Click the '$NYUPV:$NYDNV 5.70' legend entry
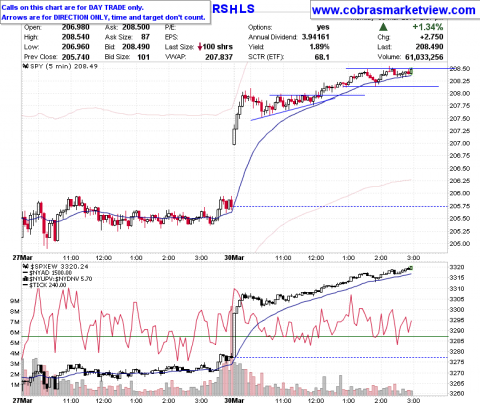The width and height of the screenshot is (480, 406). coord(61,279)
